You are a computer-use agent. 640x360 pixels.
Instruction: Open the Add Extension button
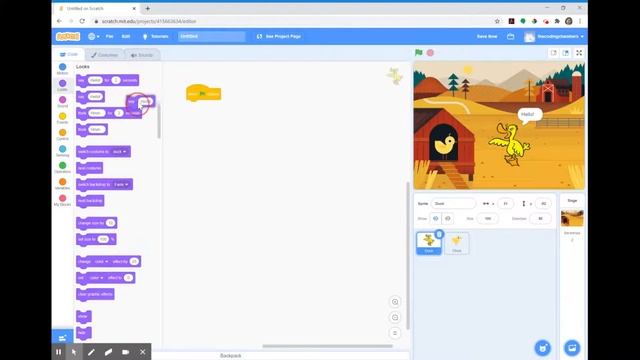click(x=62, y=338)
